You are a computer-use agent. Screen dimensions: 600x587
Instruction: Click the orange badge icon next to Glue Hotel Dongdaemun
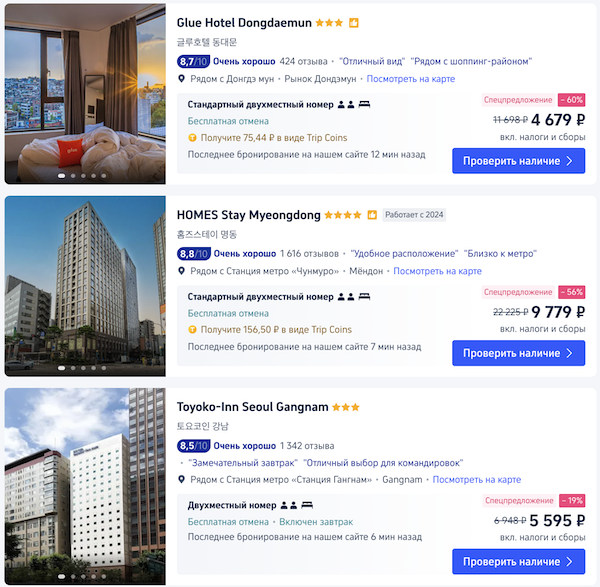tap(354, 23)
